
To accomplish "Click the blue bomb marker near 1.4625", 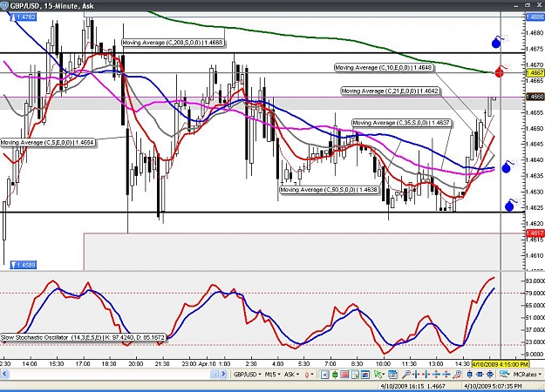I will [x=510, y=206].
